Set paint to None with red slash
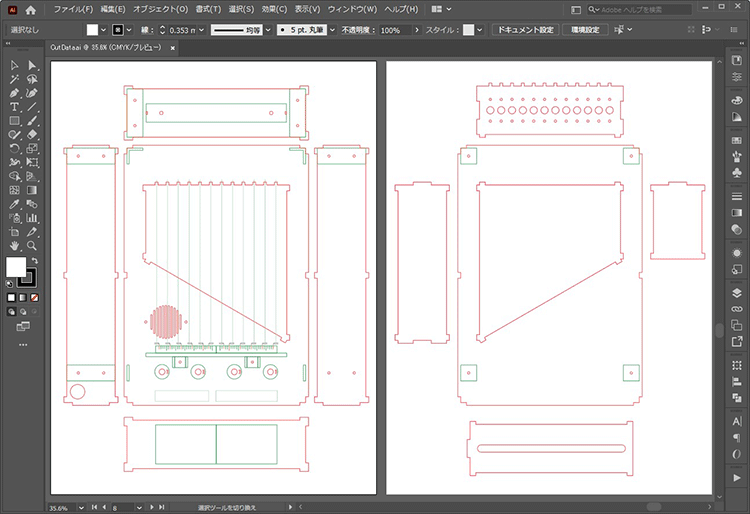The width and height of the screenshot is (750, 514). [x=34, y=297]
